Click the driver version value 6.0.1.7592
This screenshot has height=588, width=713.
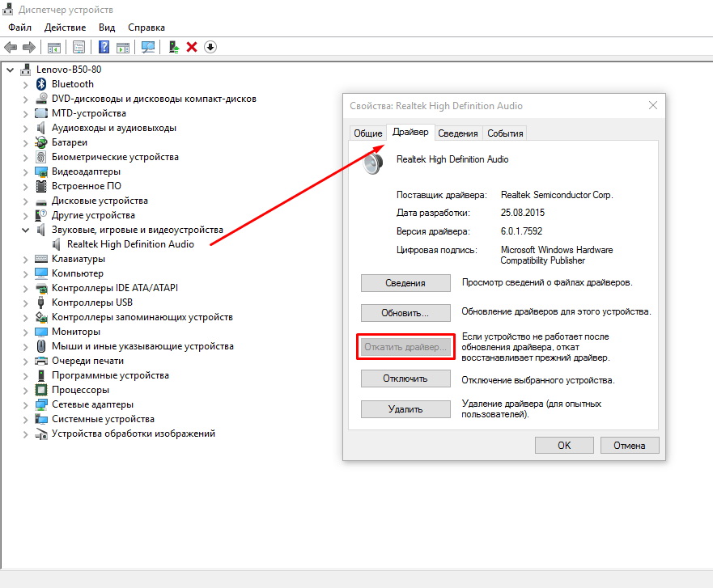[521, 231]
